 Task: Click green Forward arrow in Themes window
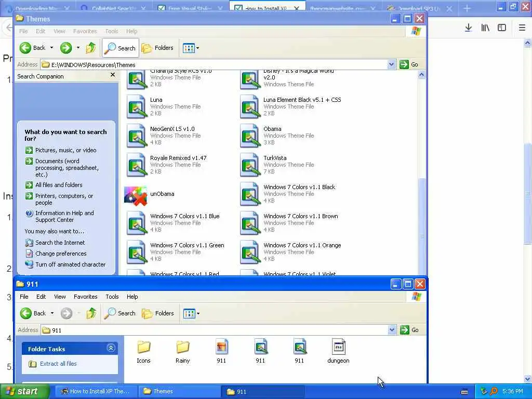coord(66,48)
